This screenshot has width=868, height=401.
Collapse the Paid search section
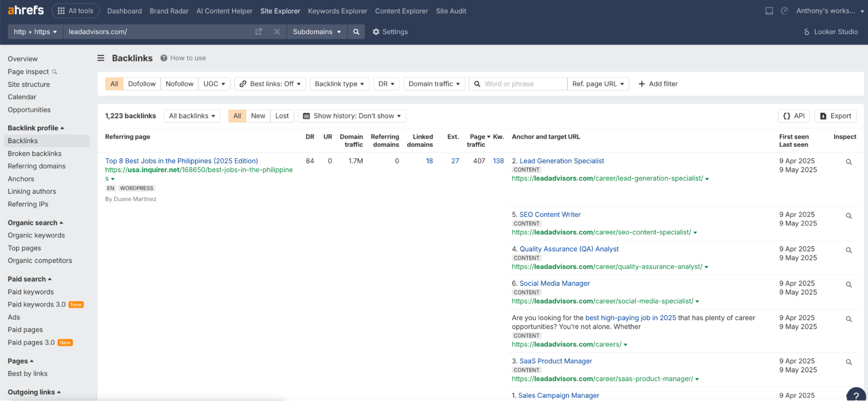pos(30,279)
